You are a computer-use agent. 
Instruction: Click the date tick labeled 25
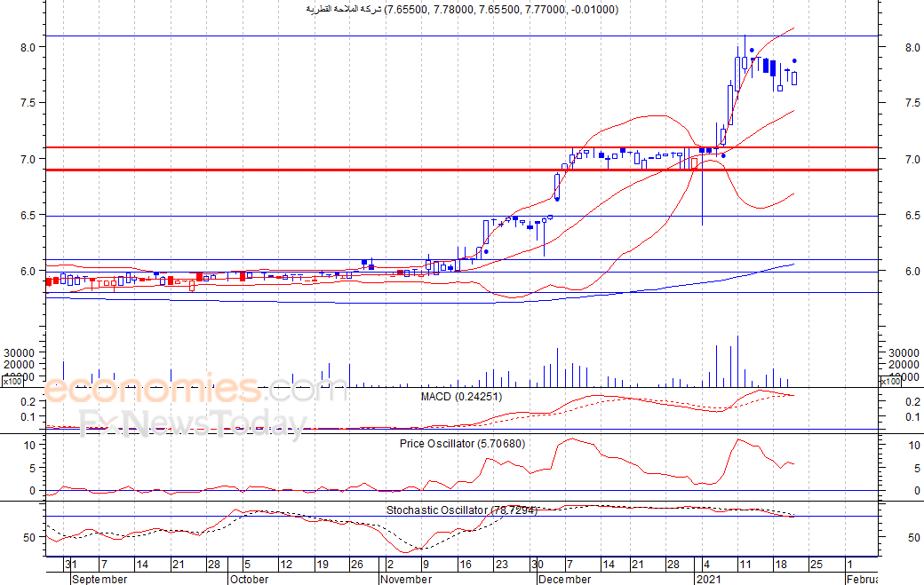tap(817, 565)
